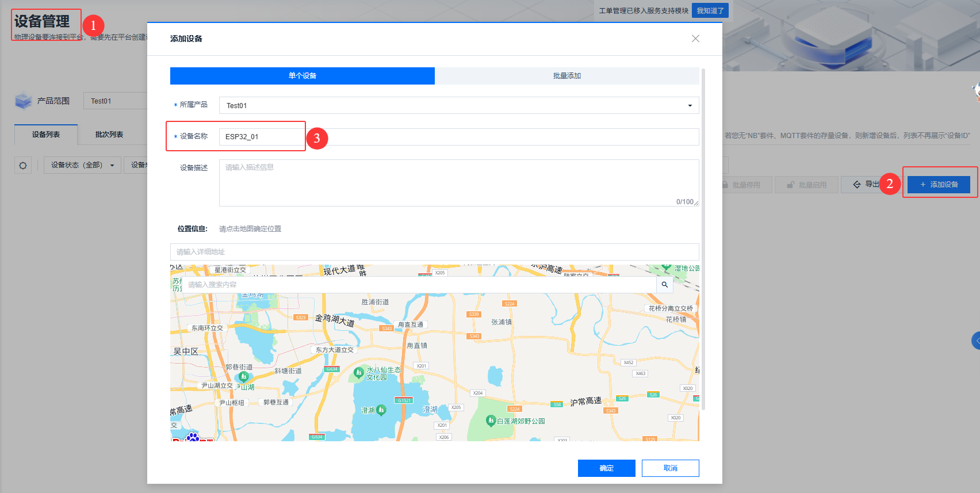Cancel with the 取消 button
980x493 pixels.
671,468
